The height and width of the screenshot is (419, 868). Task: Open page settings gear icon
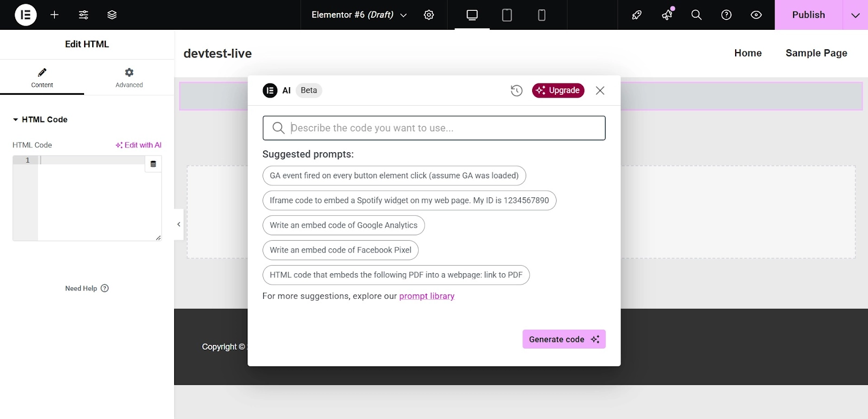pyautogui.click(x=429, y=15)
